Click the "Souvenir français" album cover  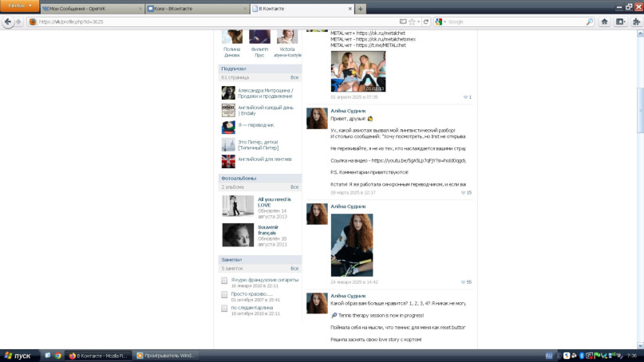[239, 234]
